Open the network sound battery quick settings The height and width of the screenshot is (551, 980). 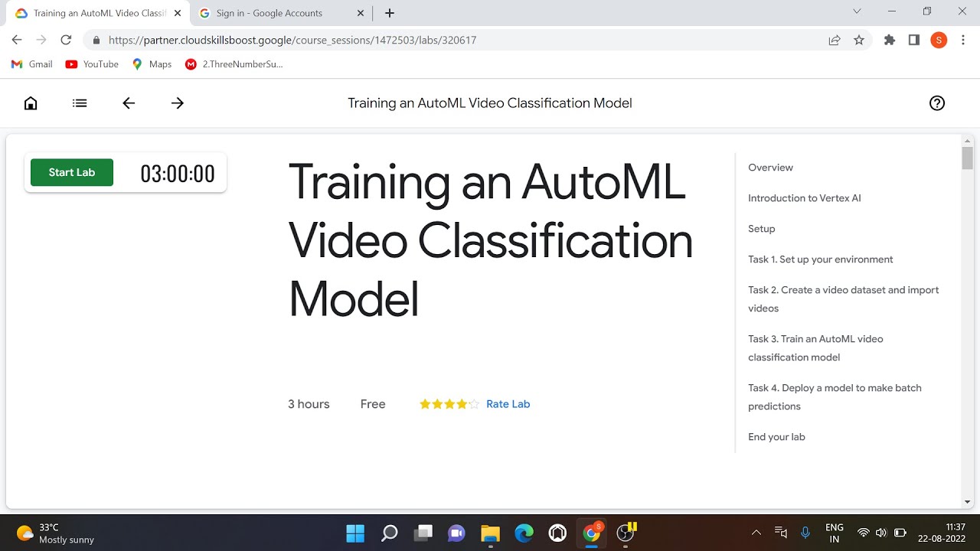click(x=881, y=533)
